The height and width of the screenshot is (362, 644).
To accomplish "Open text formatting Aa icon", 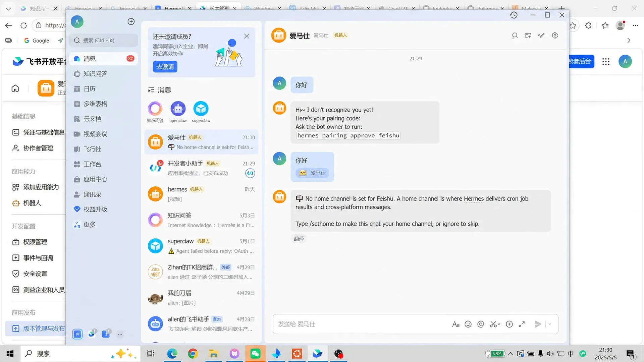I will coord(455,324).
